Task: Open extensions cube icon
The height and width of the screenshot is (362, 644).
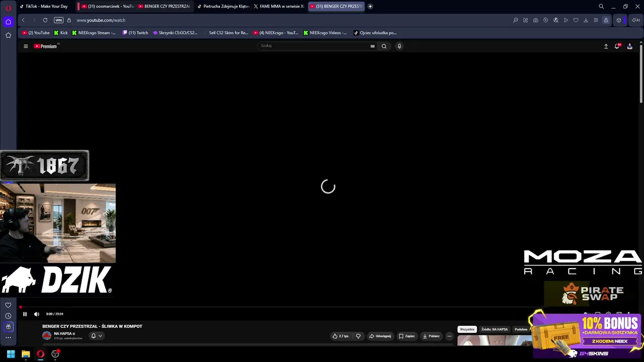Action: coord(619,20)
